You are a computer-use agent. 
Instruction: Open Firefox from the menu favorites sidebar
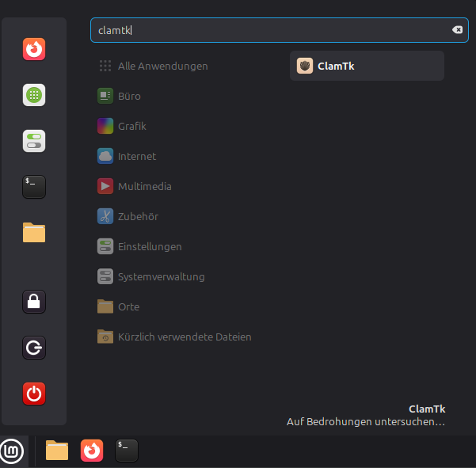click(x=34, y=49)
